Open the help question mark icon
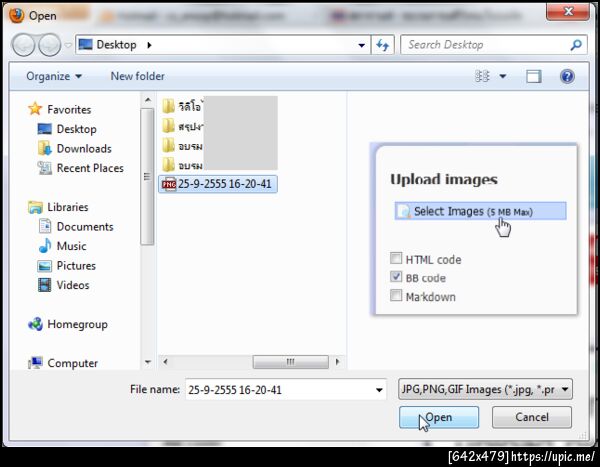Viewport: 600px width, 467px height. pyautogui.click(x=567, y=76)
